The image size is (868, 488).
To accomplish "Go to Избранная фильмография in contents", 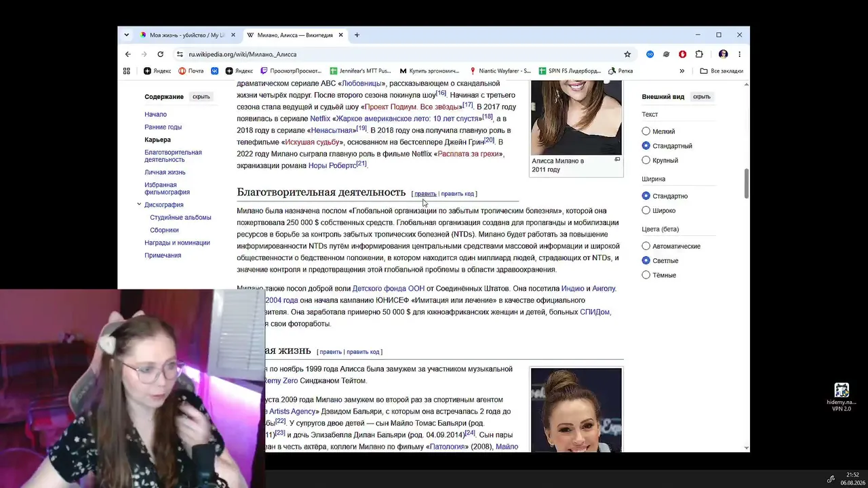I will point(167,188).
